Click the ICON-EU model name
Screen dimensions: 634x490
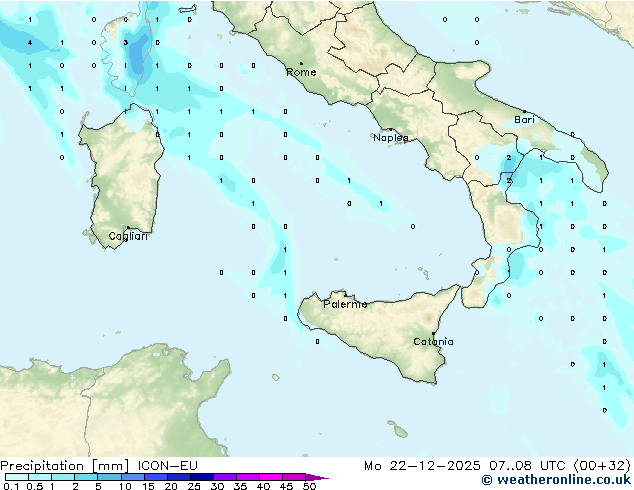click(x=167, y=466)
